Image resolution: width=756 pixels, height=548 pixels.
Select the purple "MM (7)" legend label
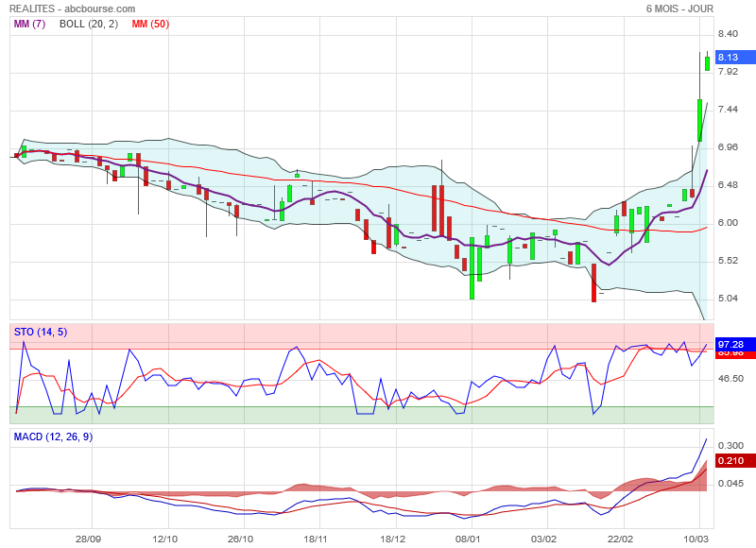[29, 24]
